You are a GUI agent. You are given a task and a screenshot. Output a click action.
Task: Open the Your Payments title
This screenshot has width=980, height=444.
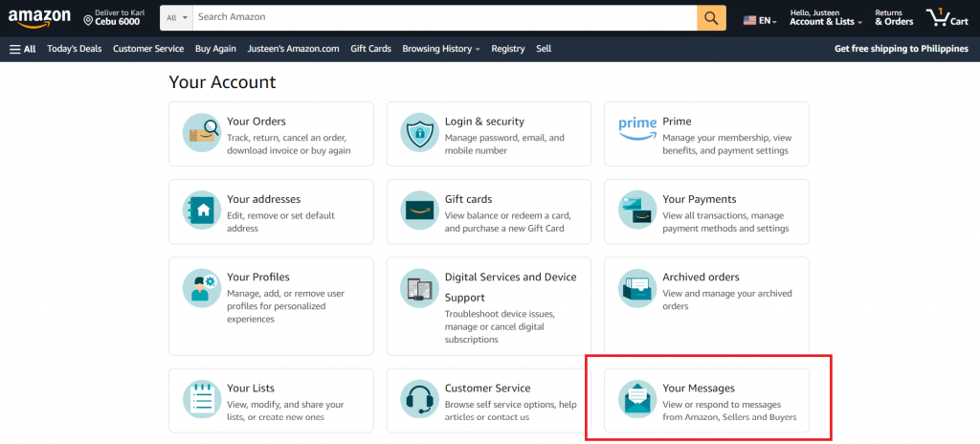(x=700, y=199)
